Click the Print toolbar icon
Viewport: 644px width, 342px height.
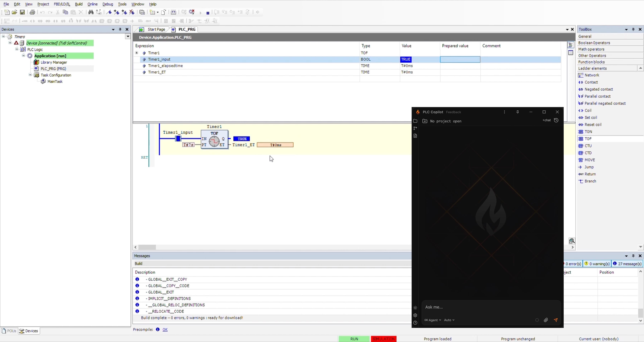[32, 12]
